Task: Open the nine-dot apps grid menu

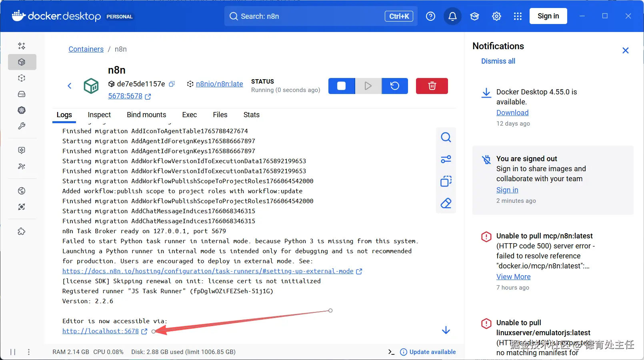Action: pos(518,16)
